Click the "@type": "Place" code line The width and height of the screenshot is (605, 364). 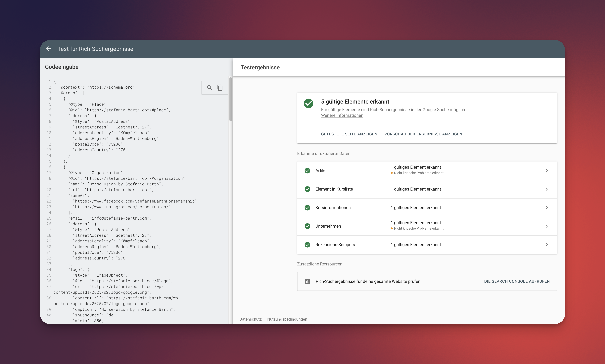[88, 104]
